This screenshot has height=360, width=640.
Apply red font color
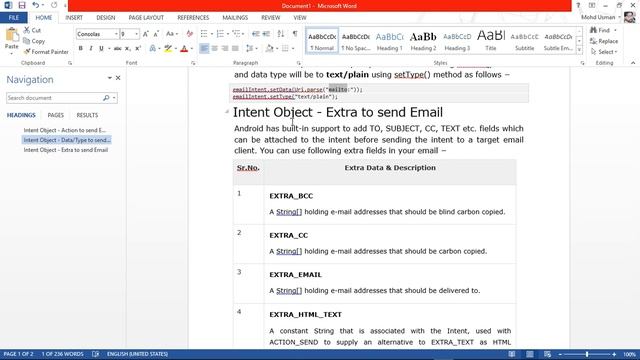184,49
